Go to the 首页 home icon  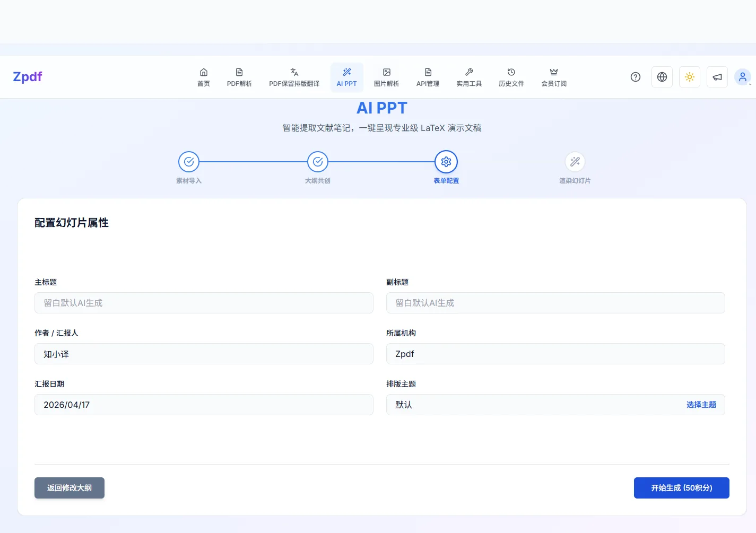204,77
